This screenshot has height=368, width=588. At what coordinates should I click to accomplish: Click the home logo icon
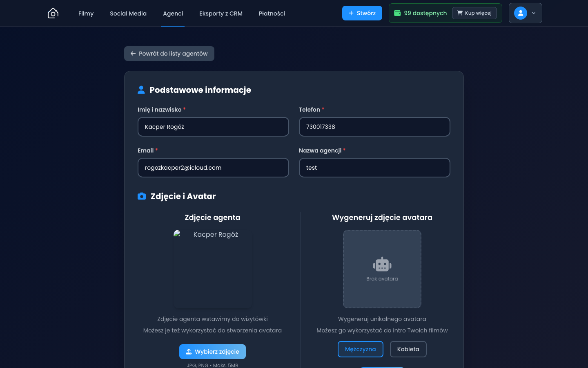[x=53, y=13]
